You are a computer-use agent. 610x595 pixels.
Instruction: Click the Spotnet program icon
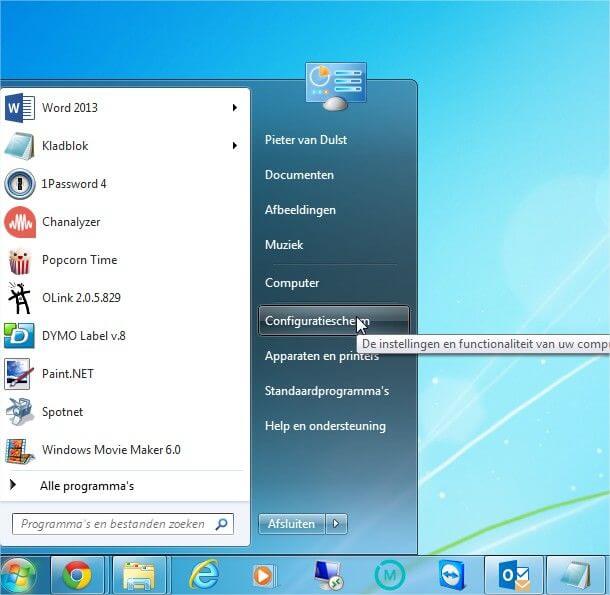tap(18, 411)
